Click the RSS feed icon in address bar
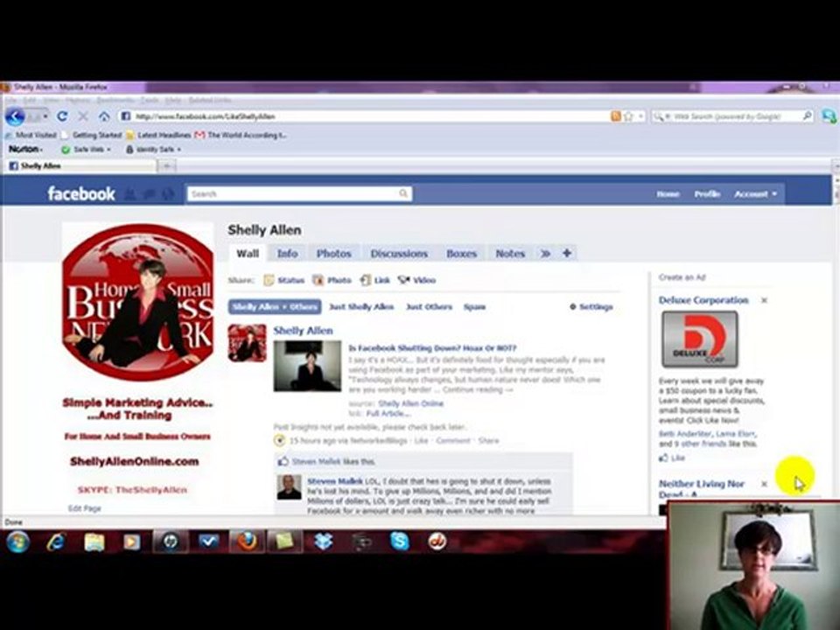Screen dimensions: 840x630 (x=616, y=116)
